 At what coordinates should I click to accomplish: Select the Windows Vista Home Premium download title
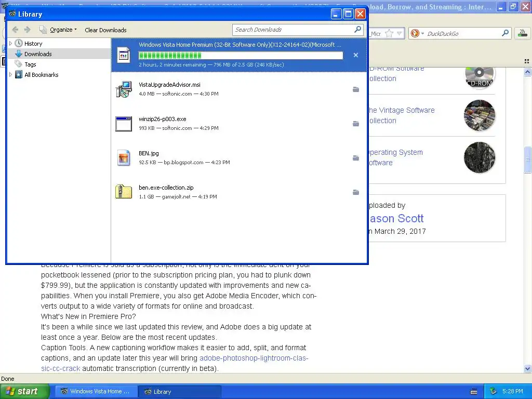coord(240,45)
